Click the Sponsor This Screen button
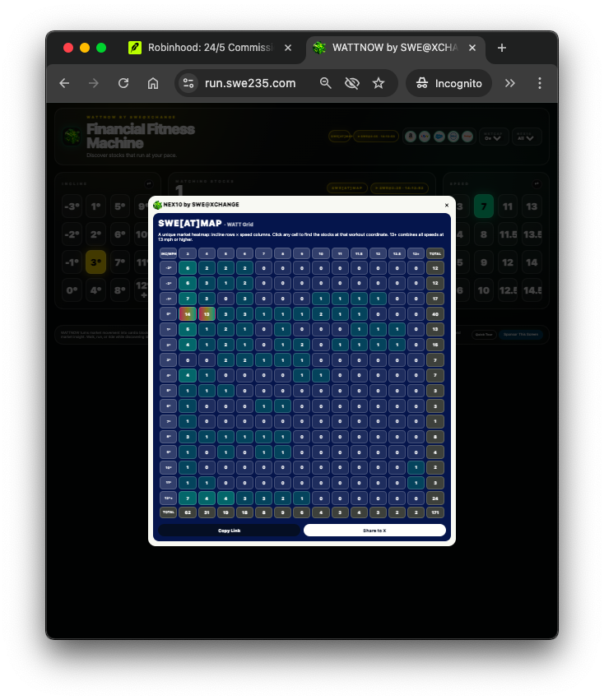 [520, 335]
